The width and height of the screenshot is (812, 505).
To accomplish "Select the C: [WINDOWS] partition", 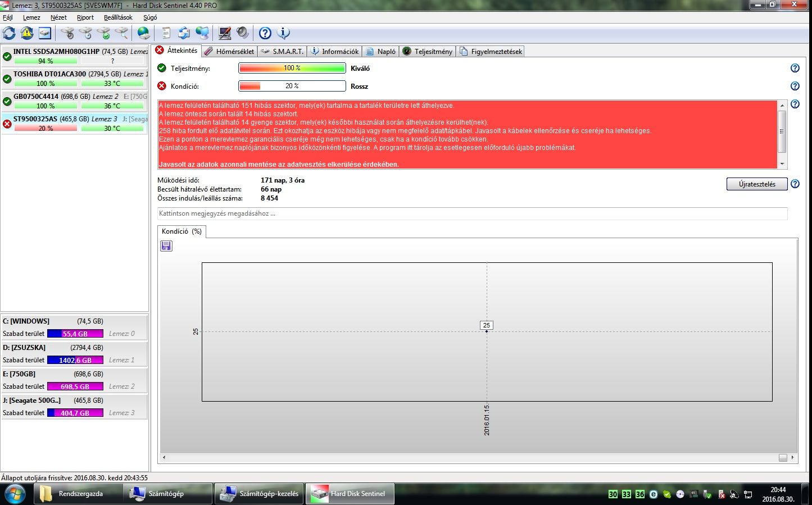I will point(74,327).
